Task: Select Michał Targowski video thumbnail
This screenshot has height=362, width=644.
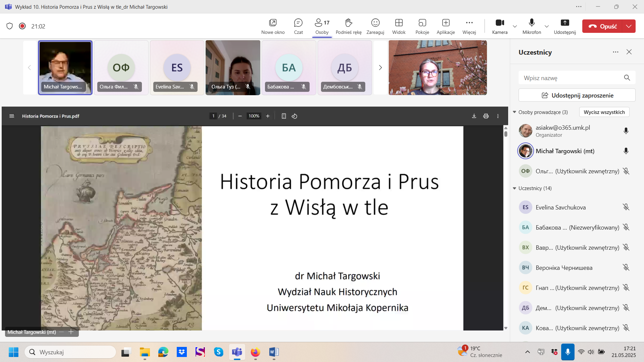Action: click(65, 68)
